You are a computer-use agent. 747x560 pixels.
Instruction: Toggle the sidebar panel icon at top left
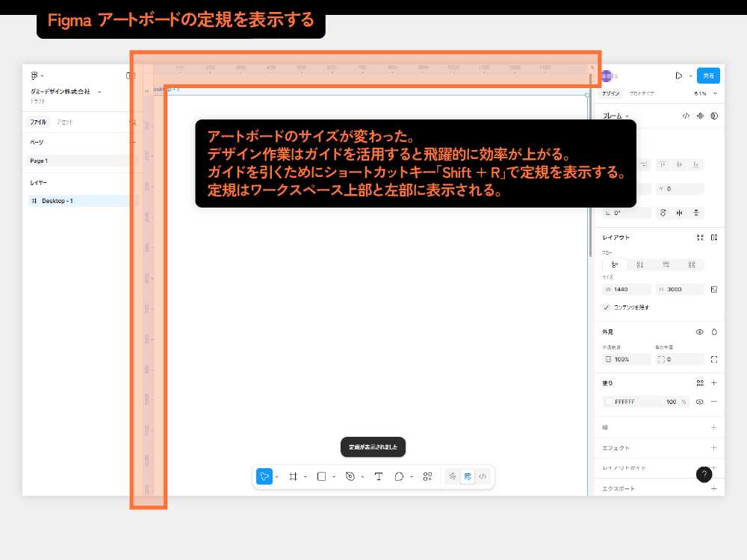click(131, 75)
